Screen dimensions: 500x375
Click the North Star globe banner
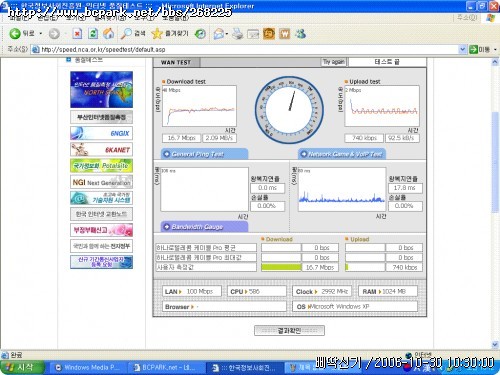[101, 89]
